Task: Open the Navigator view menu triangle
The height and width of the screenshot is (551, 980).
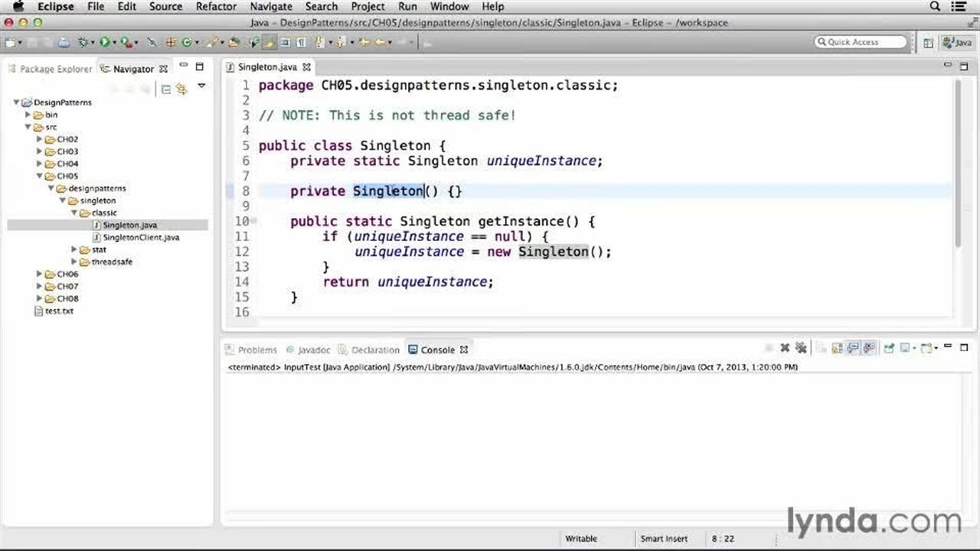Action: coord(201,86)
